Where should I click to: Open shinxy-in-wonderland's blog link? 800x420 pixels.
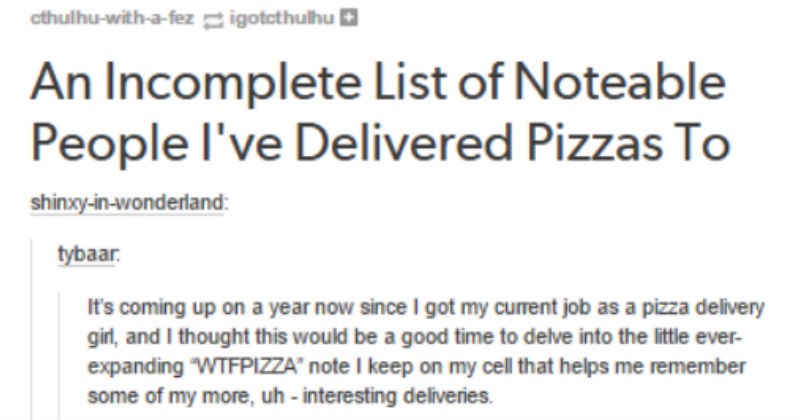point(127,203)
